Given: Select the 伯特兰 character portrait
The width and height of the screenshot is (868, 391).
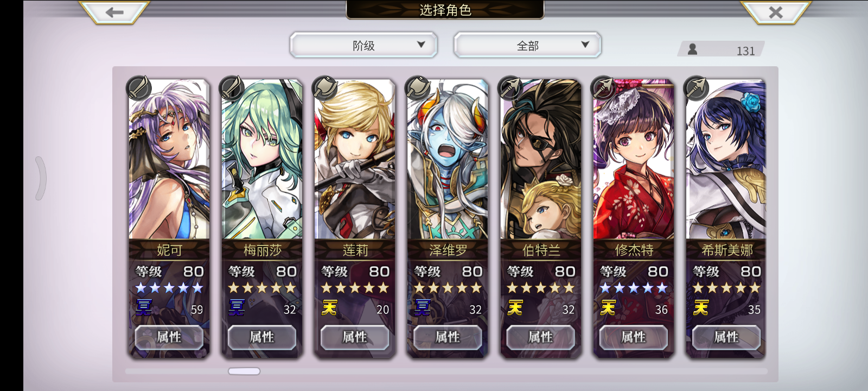Looking at the screenshot, I should pos(541,159).
